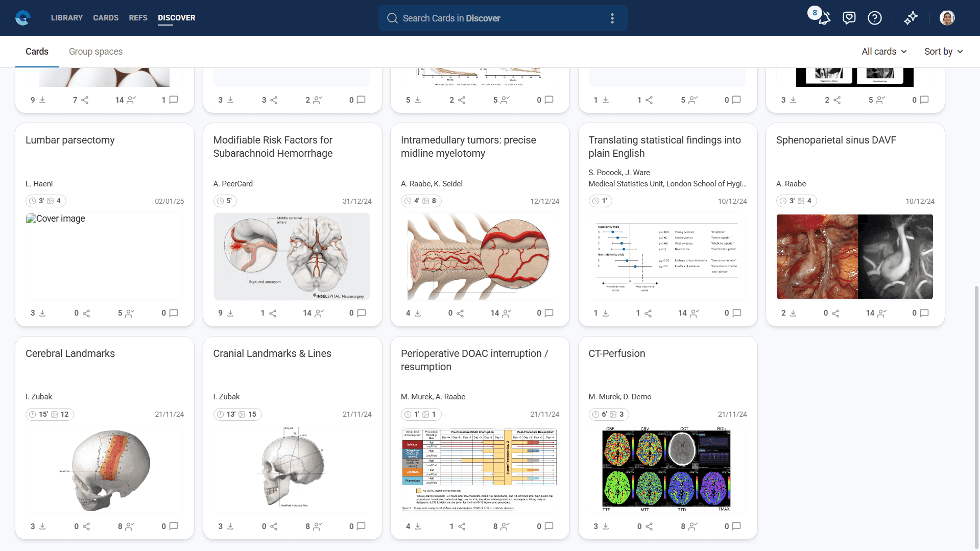Viewport: 980px width, 551px height.
Task: Open the notifications bell icon
Action: 824,18
